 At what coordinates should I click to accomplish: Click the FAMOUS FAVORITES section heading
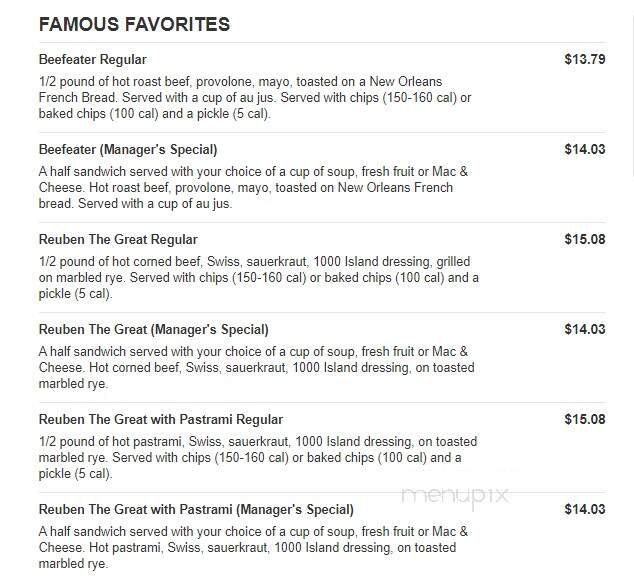(134, 24)
